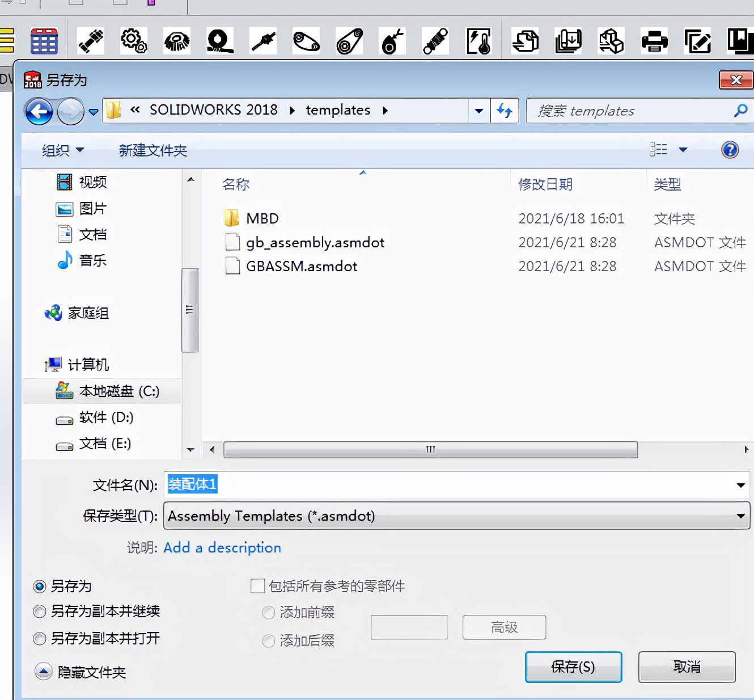This screenshot has width=754, height=700.
Task: Open the help question mark icon
Action: click(x=730, y=150)
